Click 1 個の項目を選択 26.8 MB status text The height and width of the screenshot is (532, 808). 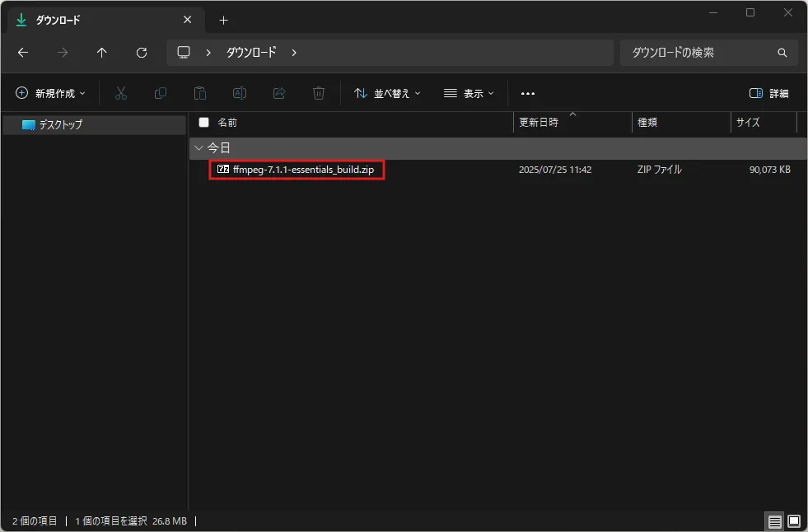tap(131, 521)
